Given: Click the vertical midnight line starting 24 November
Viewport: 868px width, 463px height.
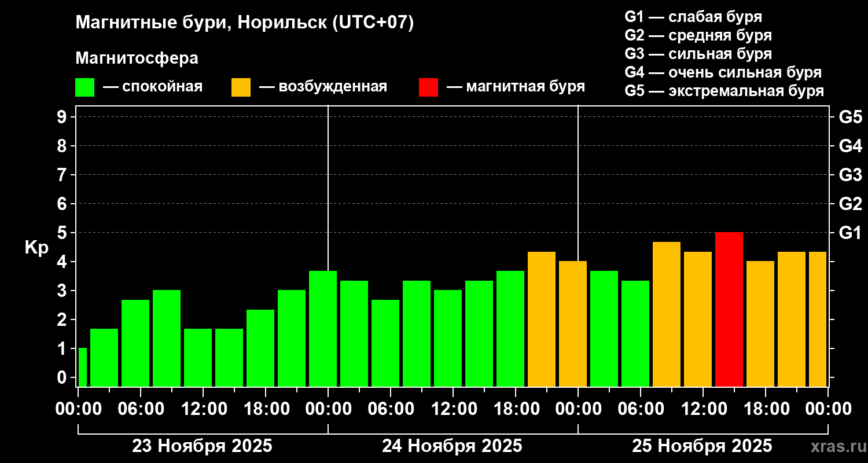Looking at the screenshot, I should coord(328,188).
